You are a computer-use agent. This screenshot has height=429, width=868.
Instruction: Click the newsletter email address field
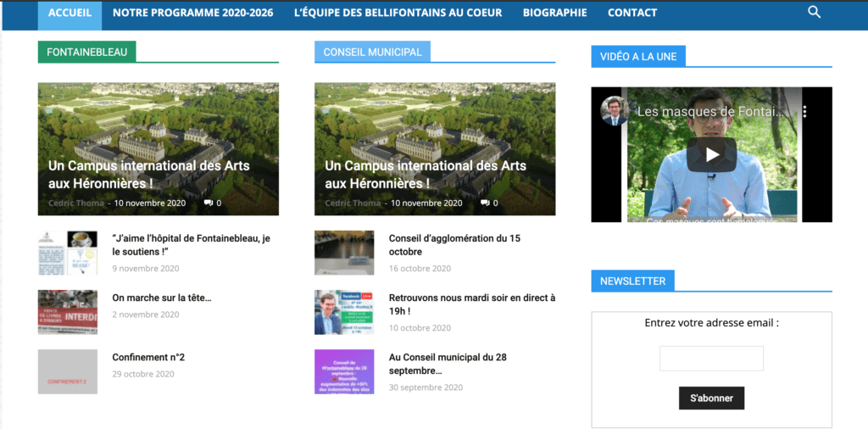point(711,358)
